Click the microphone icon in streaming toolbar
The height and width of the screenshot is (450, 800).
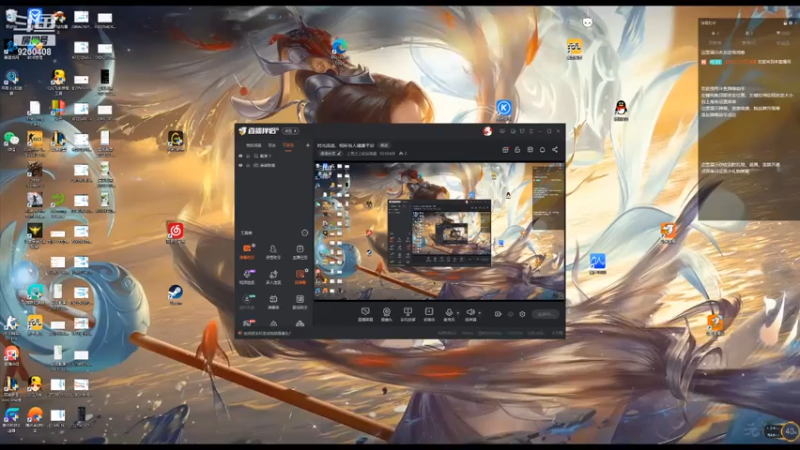tap(449, 312)
